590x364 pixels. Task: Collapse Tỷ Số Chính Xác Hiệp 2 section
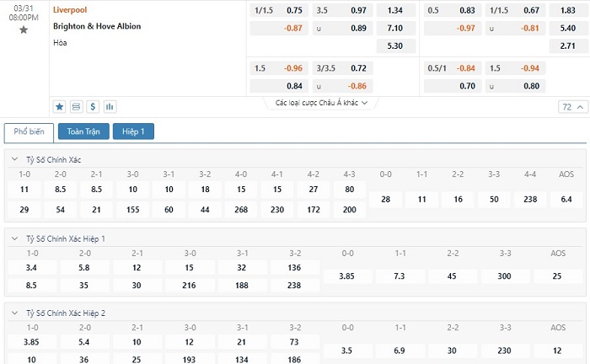[13, 313]
